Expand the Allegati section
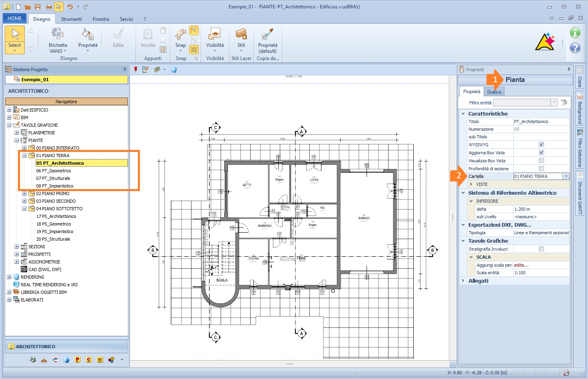 tap(463, 281)
